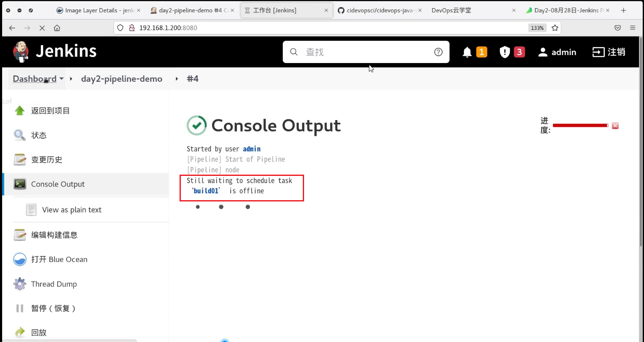The height and width of the screenshot is (342, 644).
Task: Stop loading the page
Action: [42, 28]
